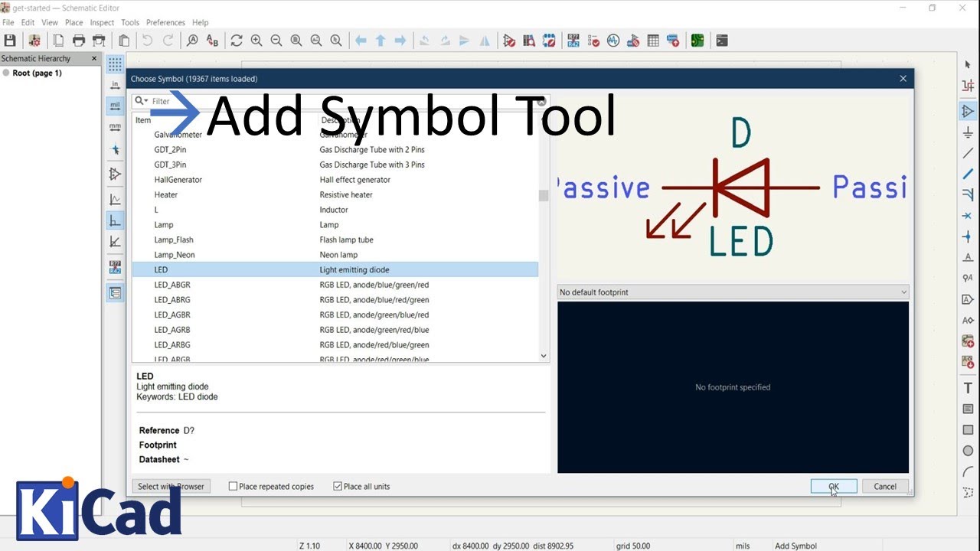This screenshot has width=980, height=551.
Task: Open the Preferences menu
Action: [x=165, y=22]
